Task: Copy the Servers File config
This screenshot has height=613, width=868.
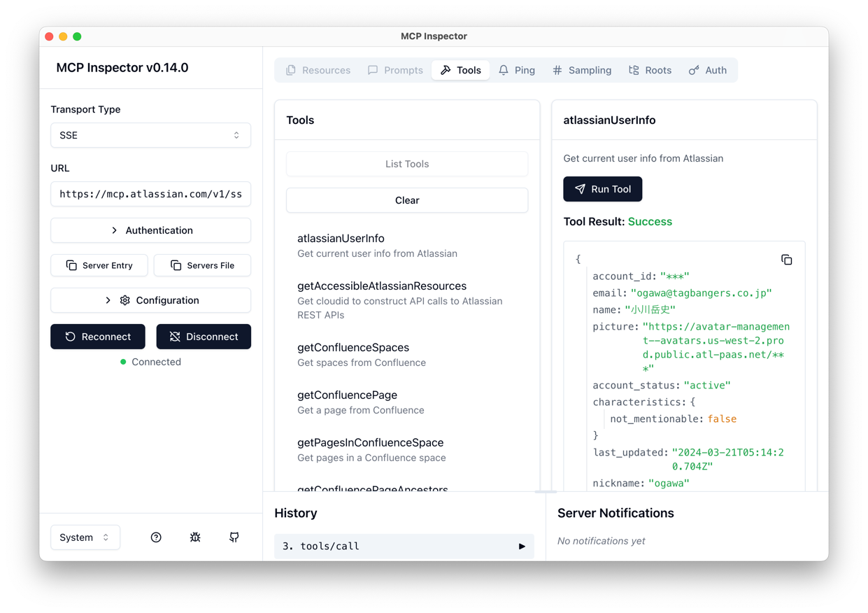Action: [202, 265]
